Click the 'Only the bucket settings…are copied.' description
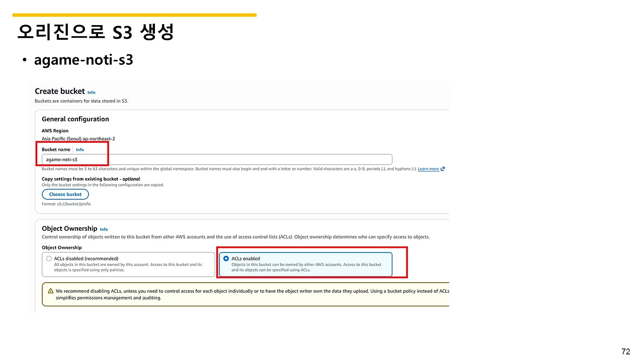 click(103, 185)
